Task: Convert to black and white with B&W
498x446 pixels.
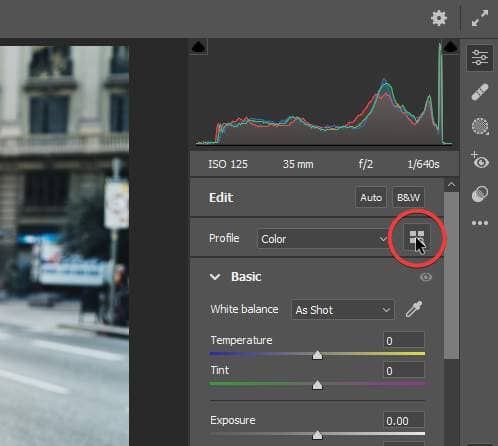Action: pyautogui.click(x=408, y=197)
